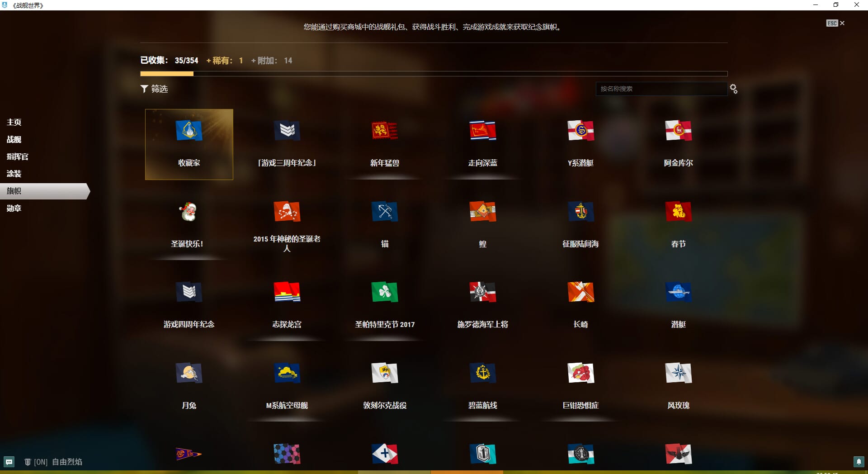Viewport: 868px width, 474px height.
Task: Pick the 圣帕特里克节 2017 clover flag
Action: (384, 292)
